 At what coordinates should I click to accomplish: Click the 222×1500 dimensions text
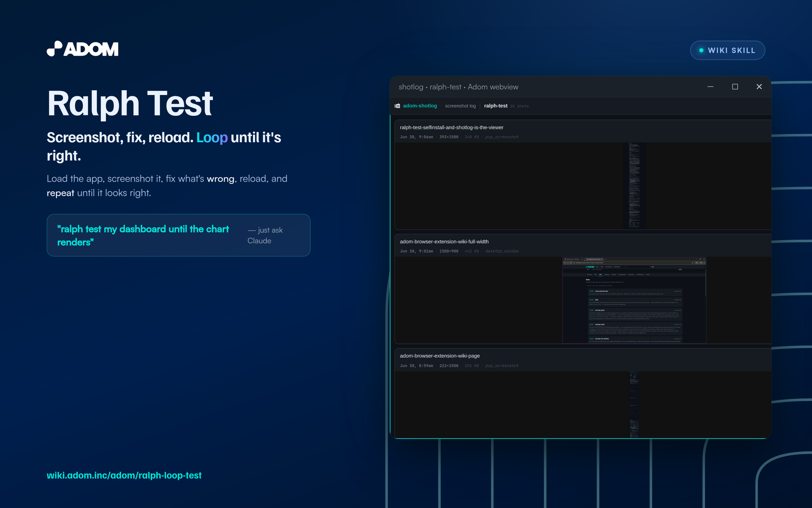449,366
